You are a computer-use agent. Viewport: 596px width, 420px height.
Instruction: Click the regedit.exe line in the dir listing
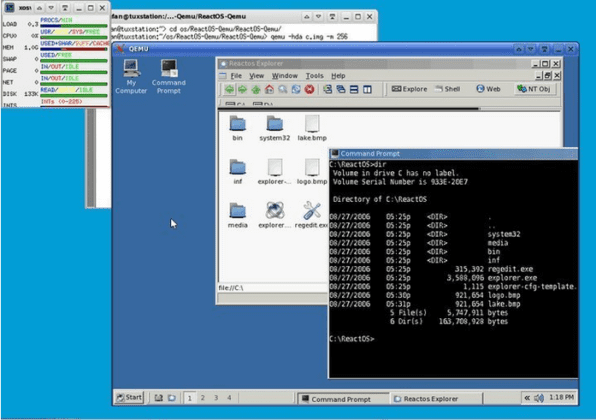[431, 269]
